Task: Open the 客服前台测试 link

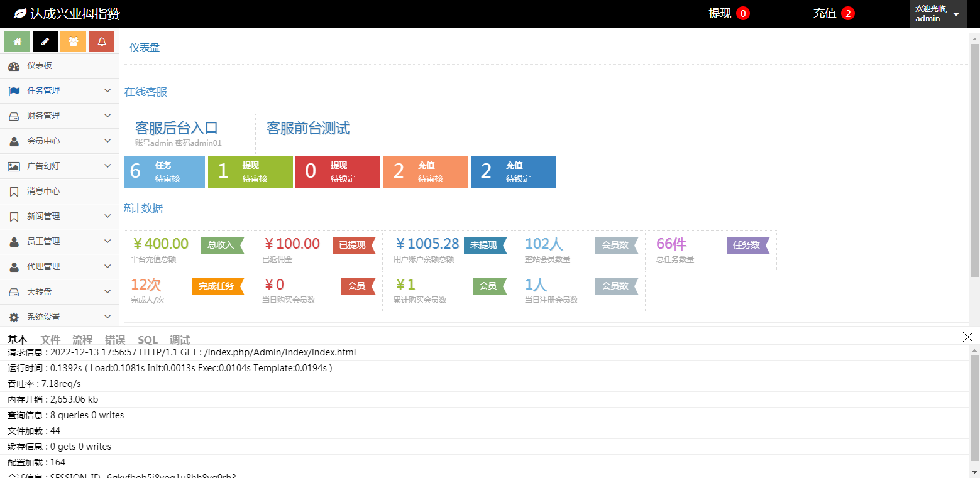Action: [x=308, y=128]
